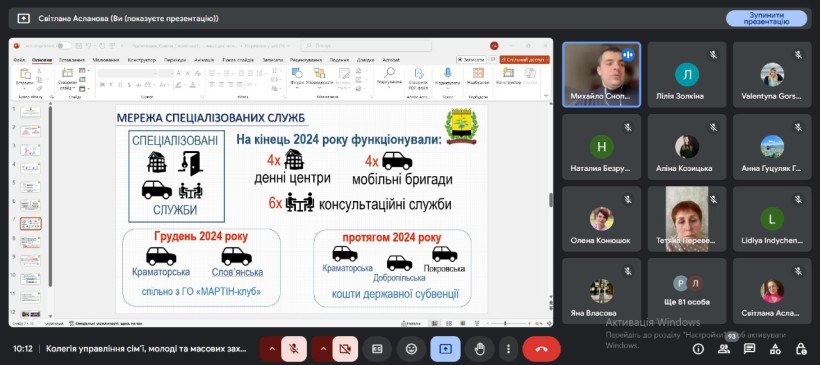Switch to the Конструктор ribbon tab
820x365 pixels.
142,60
